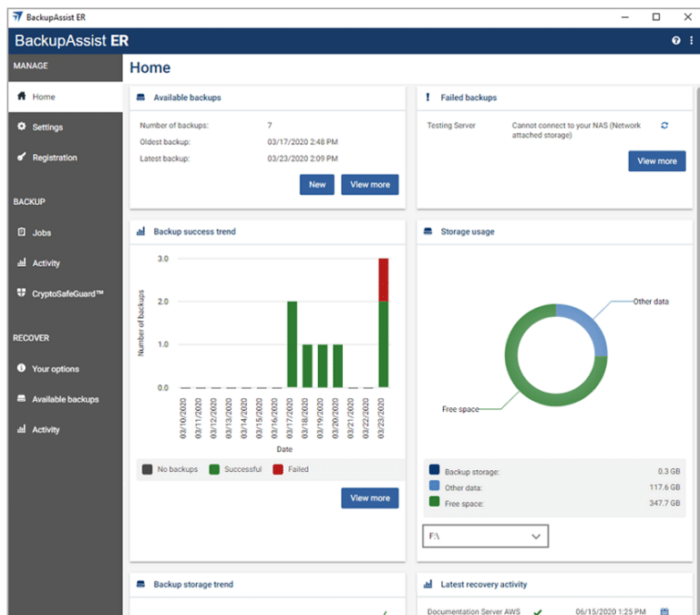Click the Cannot connect to your NAS message
Image resolution: width=700 pixels, height=615 pixels.
point(576,130)
